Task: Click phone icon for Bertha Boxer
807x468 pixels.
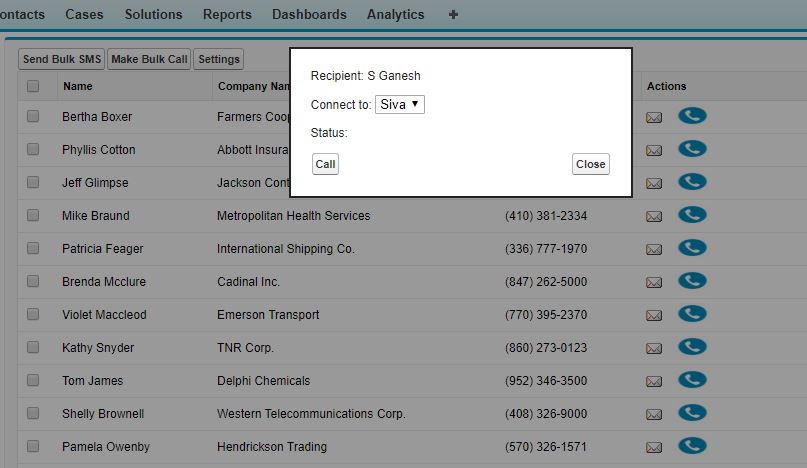Action: (x=692, y=116)
